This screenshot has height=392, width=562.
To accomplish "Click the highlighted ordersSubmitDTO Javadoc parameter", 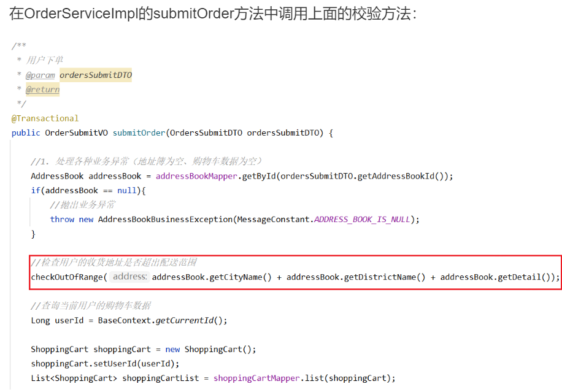I will click(x=96, y=75).
